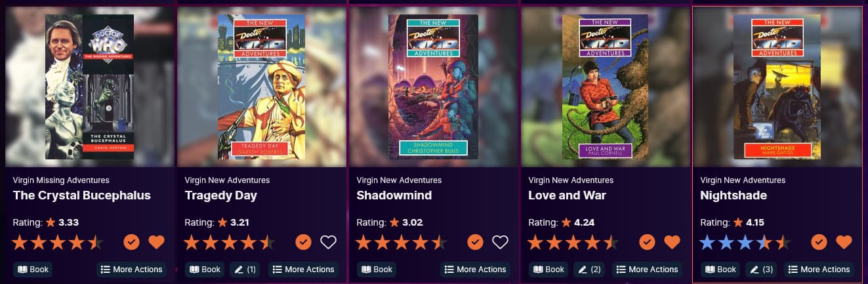Set Nightshade rating with the third blue star

(745, 243)
